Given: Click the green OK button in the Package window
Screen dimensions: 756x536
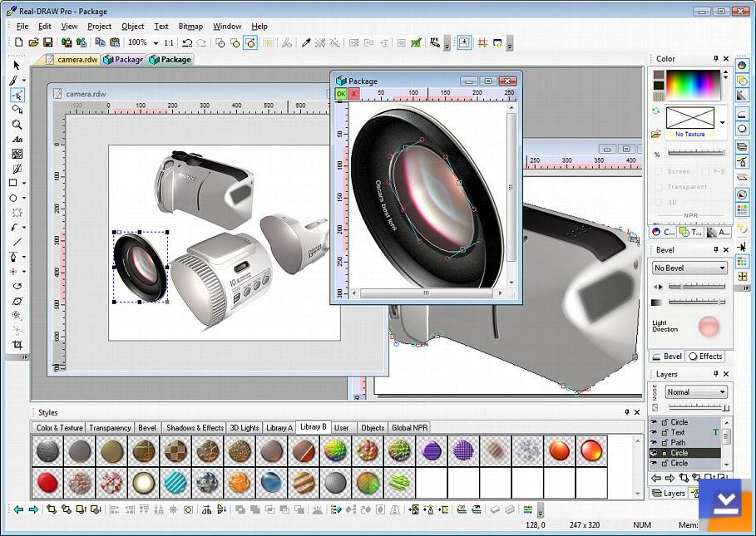Looking at the screenshot, I should 341,95.
